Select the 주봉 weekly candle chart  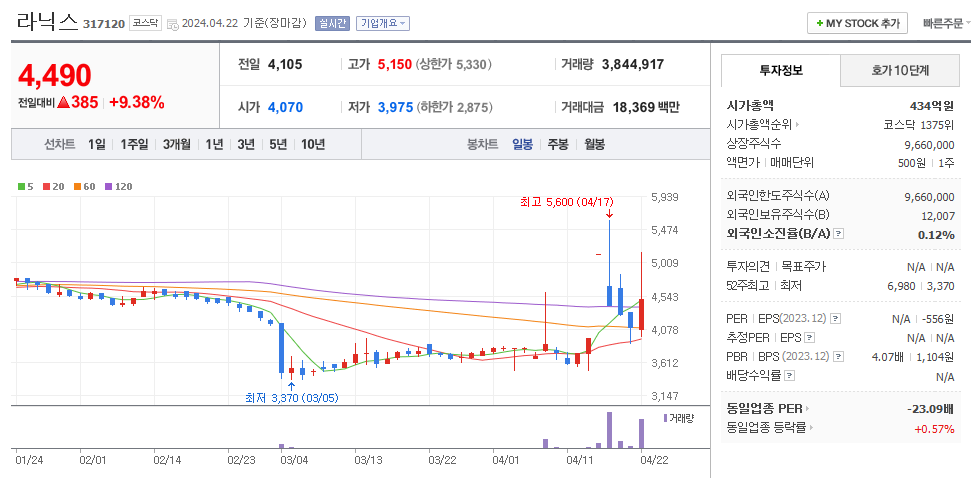558,145
